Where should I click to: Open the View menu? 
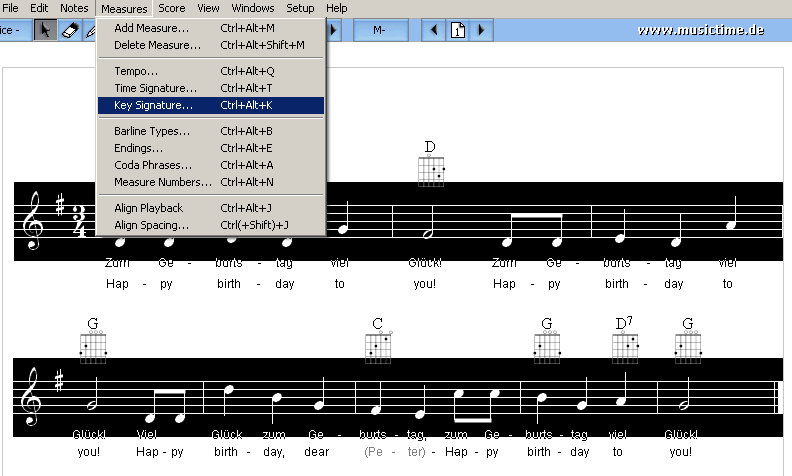[x=208, y=8]
